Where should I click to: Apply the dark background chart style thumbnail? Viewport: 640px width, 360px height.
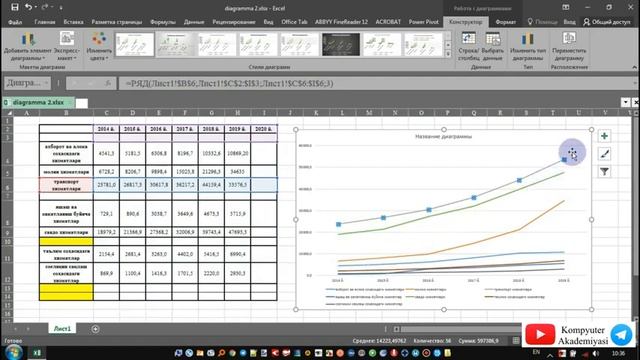(x=341, y=44)
